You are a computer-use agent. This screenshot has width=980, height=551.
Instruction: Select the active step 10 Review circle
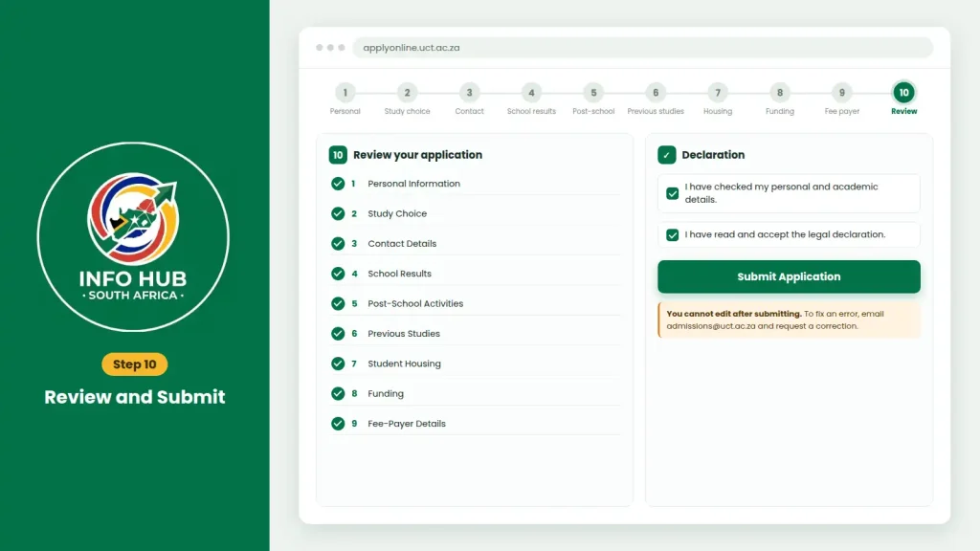903,93
